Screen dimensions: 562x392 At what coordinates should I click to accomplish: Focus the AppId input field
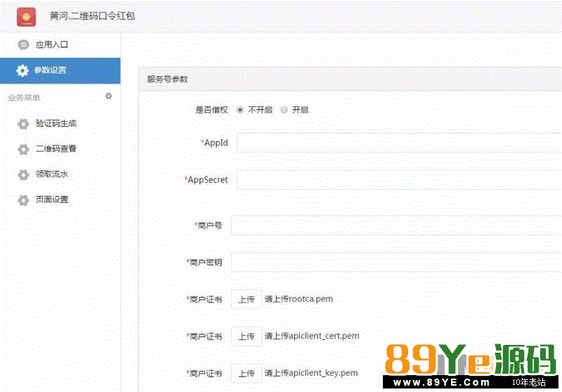click(399, 143)
